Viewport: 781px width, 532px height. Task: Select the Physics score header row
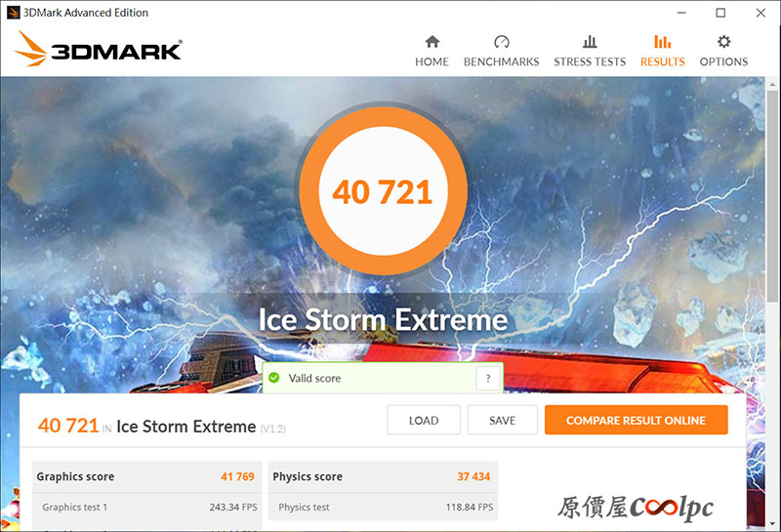coord(383,476)
